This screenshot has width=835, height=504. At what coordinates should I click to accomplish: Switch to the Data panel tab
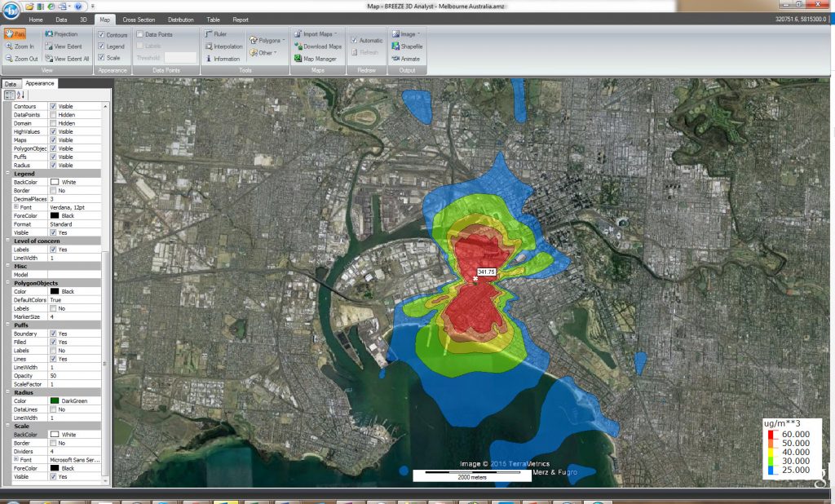[11, 83]
